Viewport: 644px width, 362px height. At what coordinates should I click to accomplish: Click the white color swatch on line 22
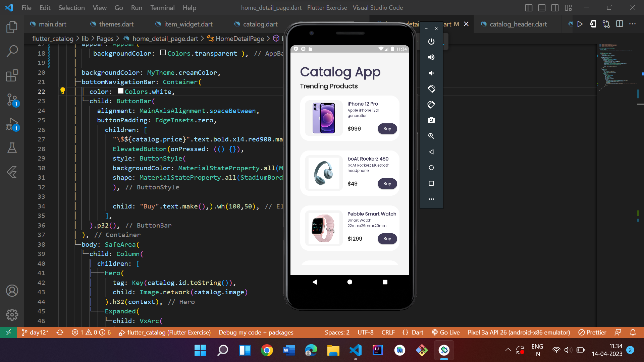tap(120, 90)
